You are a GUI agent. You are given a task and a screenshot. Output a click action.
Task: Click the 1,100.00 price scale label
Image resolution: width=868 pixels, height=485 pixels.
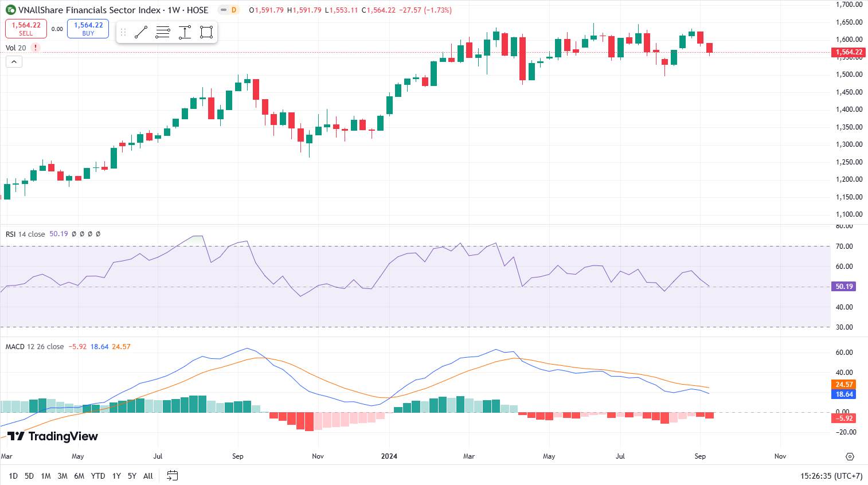point(849,214)
